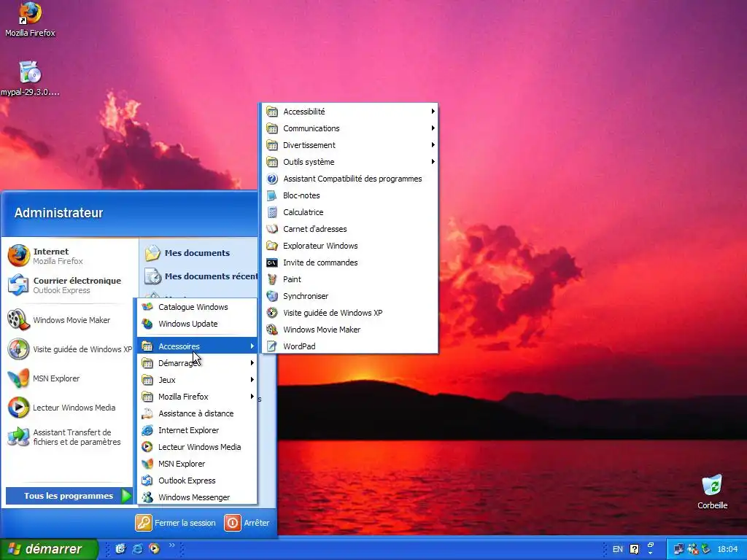
Task: Click language bar help question mark
Action: click(635, 549)
